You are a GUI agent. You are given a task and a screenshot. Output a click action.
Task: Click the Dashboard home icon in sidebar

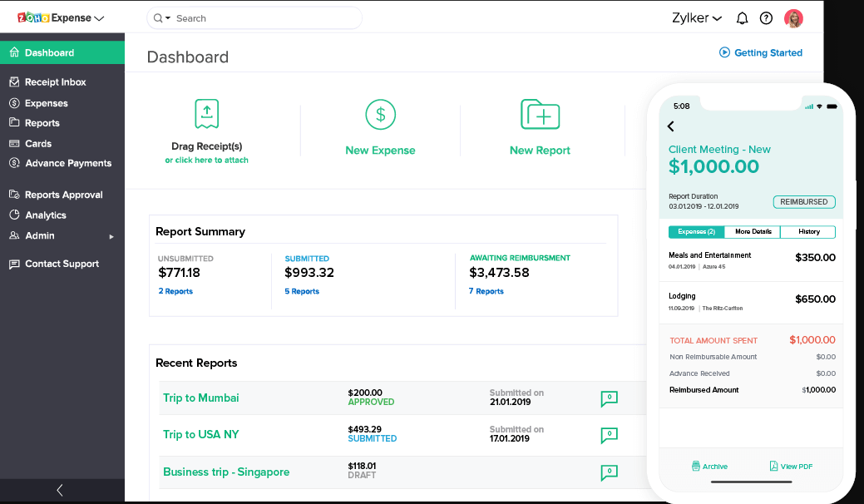[x=14, y=52]
